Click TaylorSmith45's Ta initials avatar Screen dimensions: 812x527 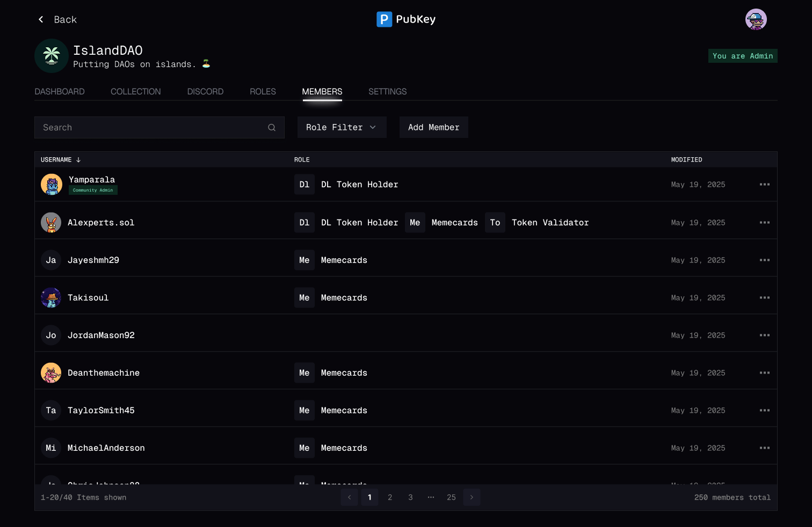51,411
